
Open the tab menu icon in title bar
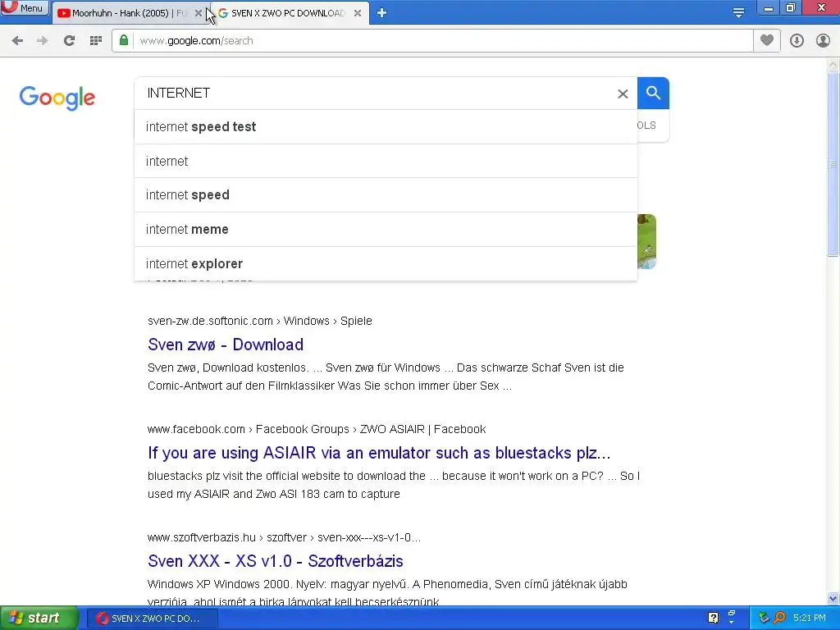[738, 13]
